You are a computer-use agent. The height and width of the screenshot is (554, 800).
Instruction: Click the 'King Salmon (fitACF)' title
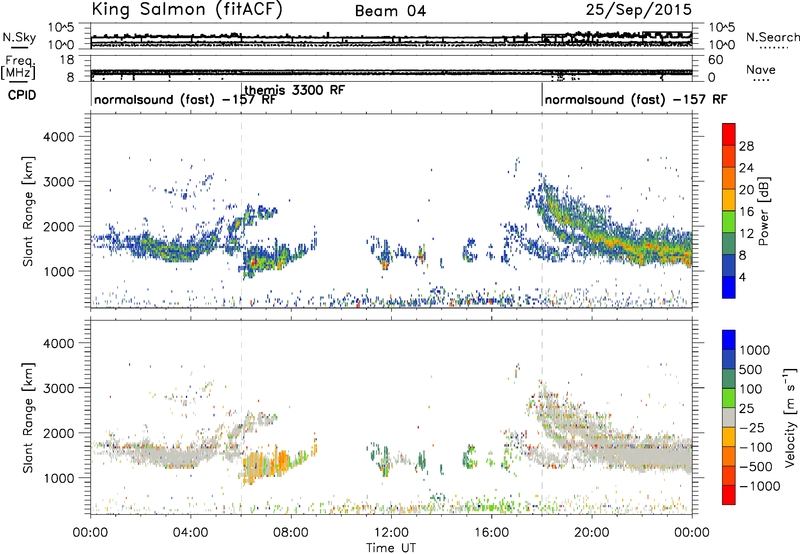pyautogui.click(x=187, y=9)
